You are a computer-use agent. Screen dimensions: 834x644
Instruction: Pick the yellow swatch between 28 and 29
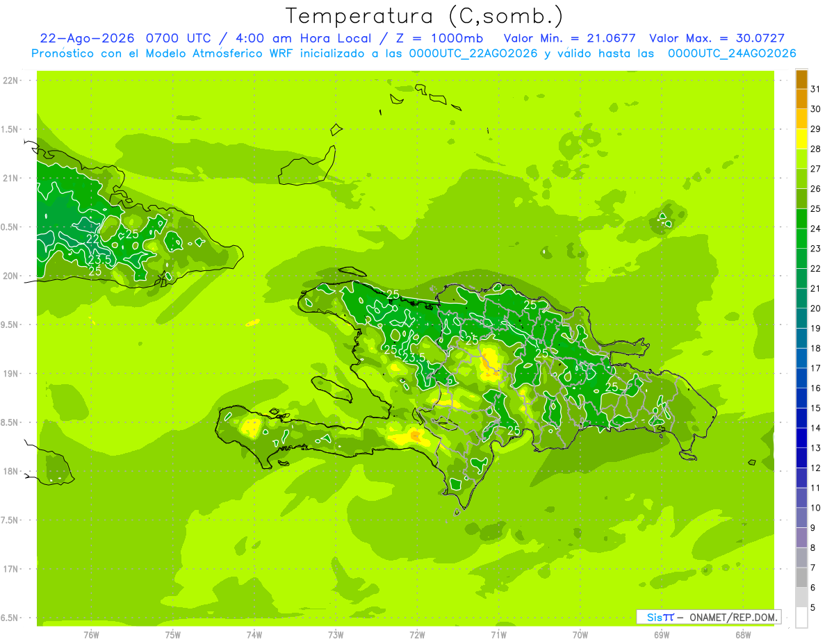click(801, 139)
